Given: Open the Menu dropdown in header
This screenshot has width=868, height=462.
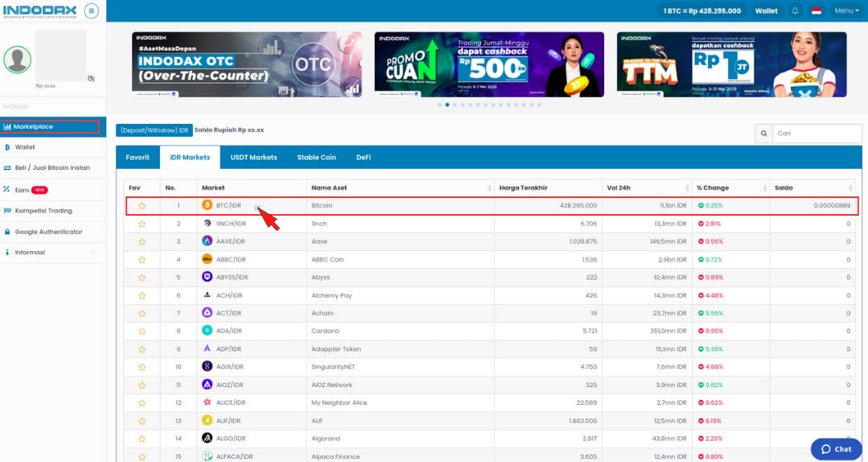Looking at the screenshot, I should [x=846, y=10].
